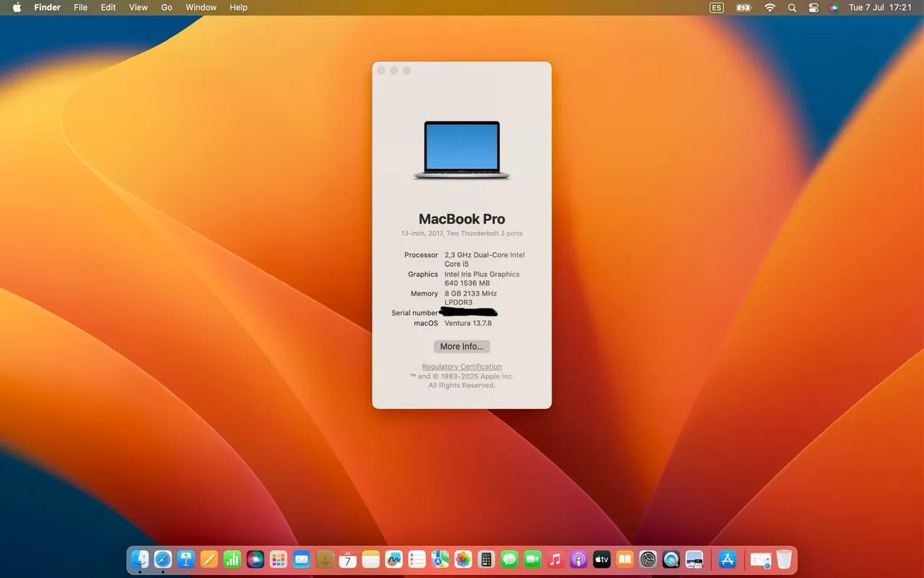Open Control Center in the menu bar
The image size is (924, 578).
[x=814, y=7]
